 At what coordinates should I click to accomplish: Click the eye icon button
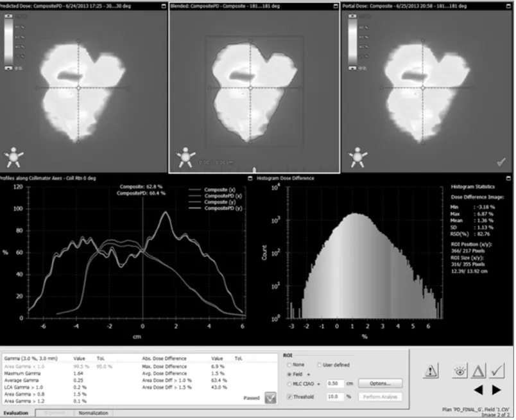coord(460,371)
